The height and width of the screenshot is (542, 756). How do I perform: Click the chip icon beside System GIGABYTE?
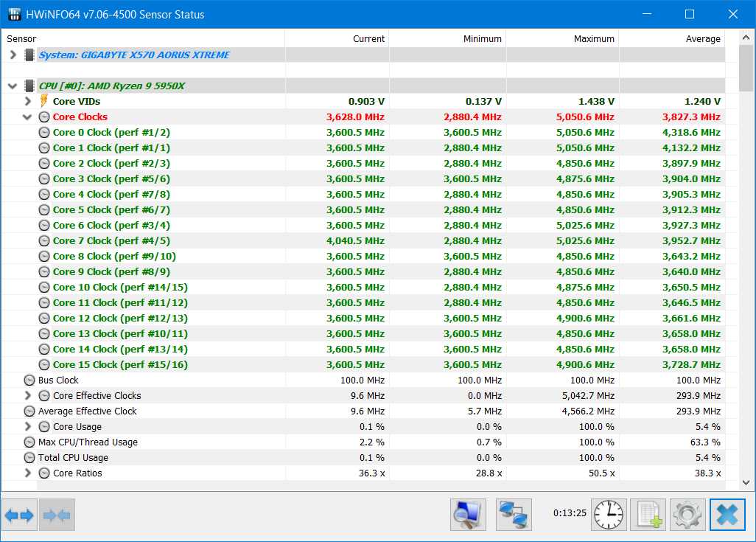point(29,55)
